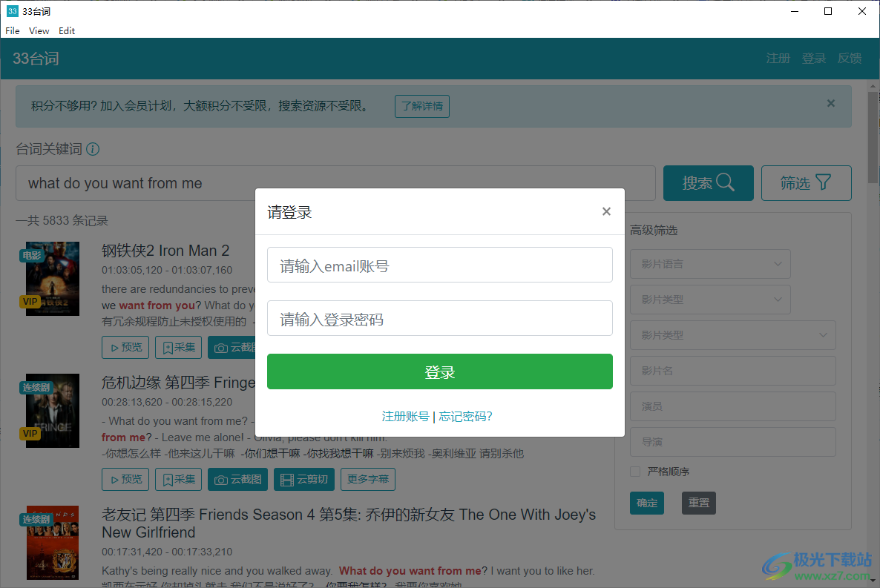Click 预览 under the Fringe result
The height and width of the screenshot is (588, 880).
(125, 479)
